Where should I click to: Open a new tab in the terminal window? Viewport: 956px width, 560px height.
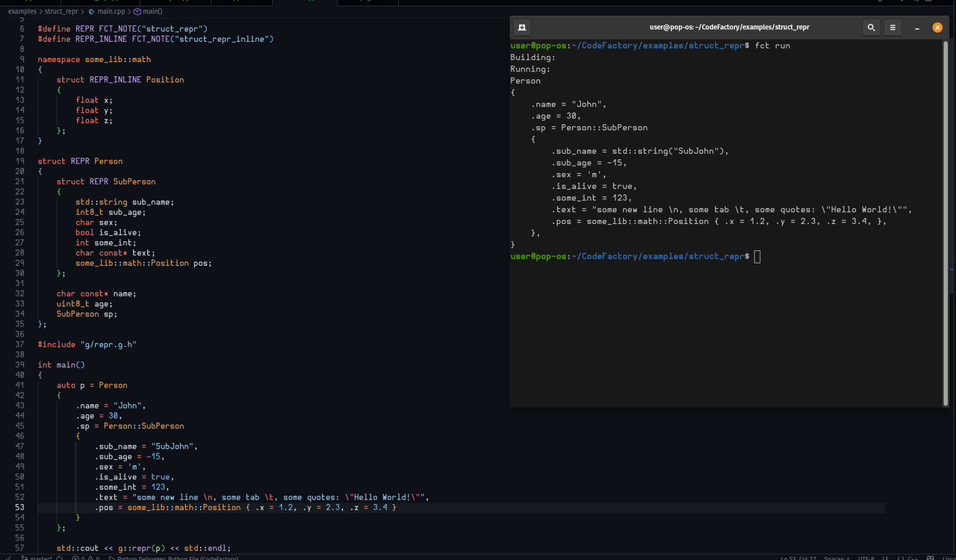point(522,28)
